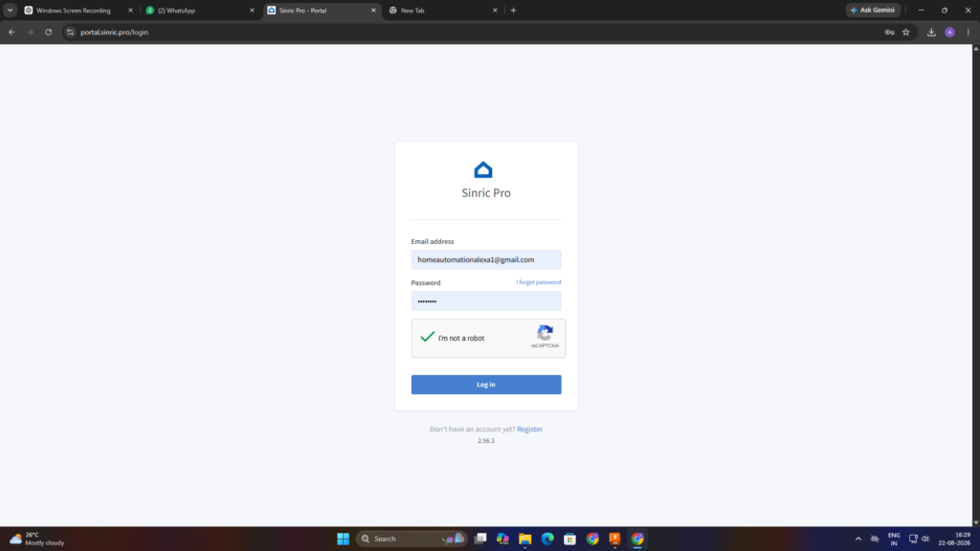The width and height of the screenshot is (980, 551).
Task: Click the address bar URL portal.sinric.pro/login
Action: click(x=115, y=32)
